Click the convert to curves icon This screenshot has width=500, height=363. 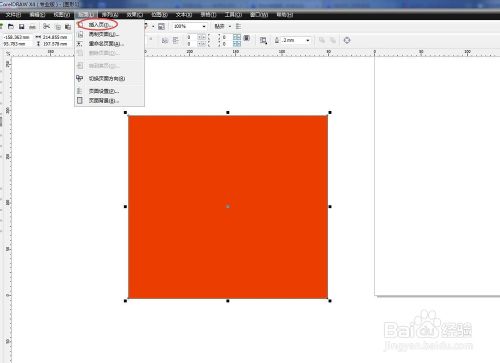347,40
